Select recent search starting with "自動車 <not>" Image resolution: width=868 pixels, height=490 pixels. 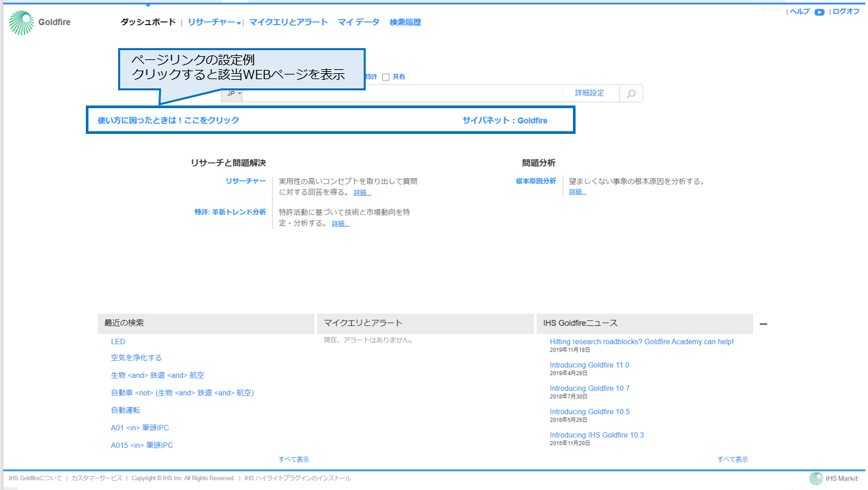182,393
